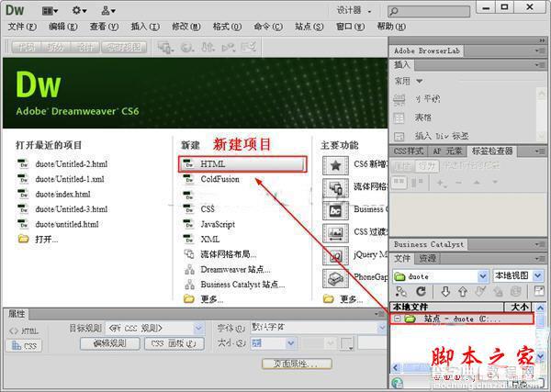Open the 字体 font dropdown
Screen dimensions: 551x392
[x=382, y=328]
